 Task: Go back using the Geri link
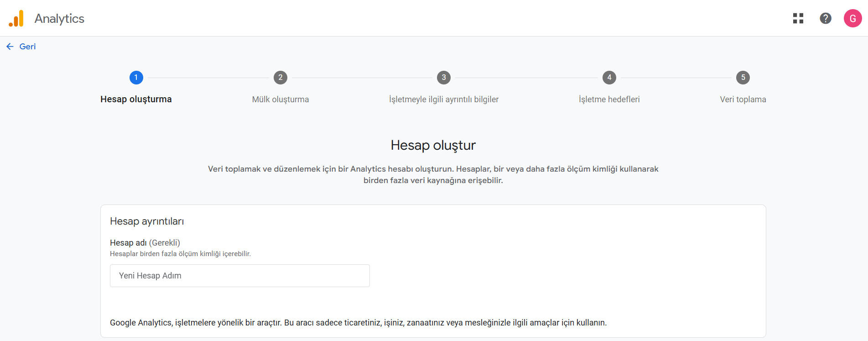[x=27, y=47]
